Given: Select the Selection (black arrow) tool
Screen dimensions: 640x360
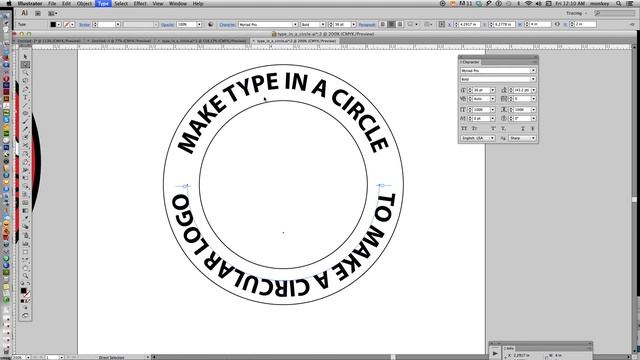Looking at the screenshot, I should pos(25,57).
